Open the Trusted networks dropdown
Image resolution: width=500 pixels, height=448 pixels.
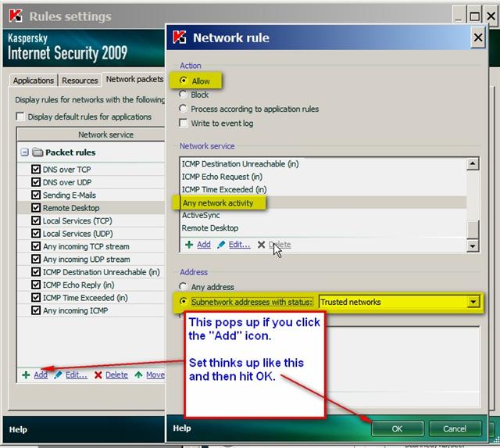(x=473, y=302)
